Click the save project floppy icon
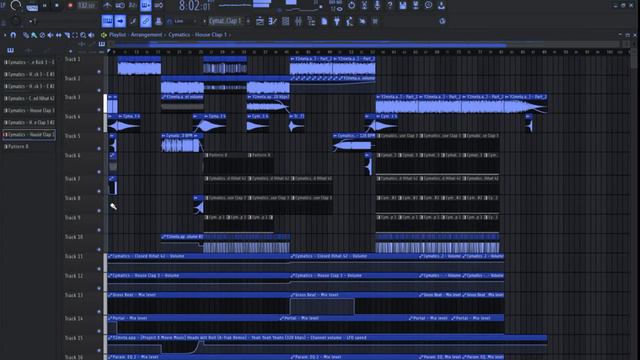Screen dimensions: 640x360 coord(402,5)
